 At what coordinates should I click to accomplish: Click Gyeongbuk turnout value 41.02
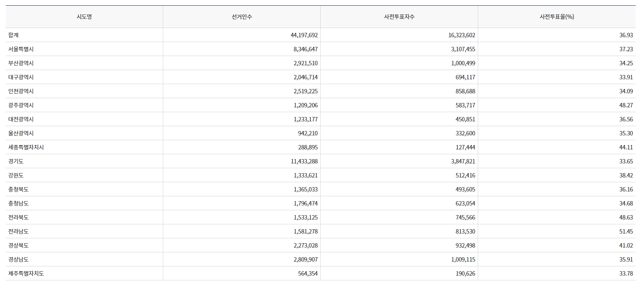tap(626, 245)
